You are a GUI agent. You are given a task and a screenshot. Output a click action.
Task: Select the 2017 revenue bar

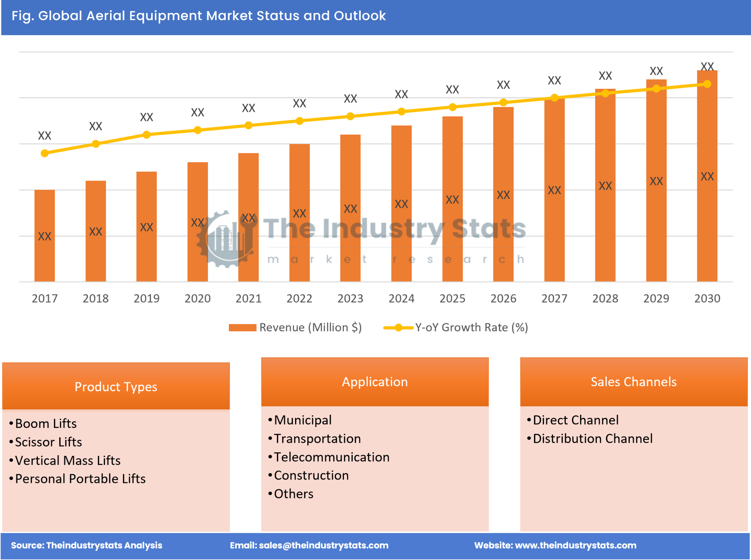[x=45, y=236]
